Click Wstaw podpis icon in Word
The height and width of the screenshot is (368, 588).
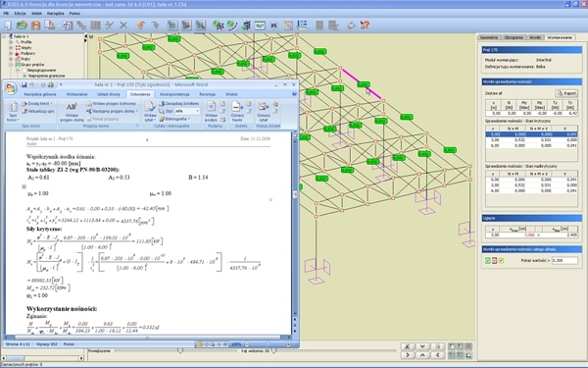[x=211, y=111]
